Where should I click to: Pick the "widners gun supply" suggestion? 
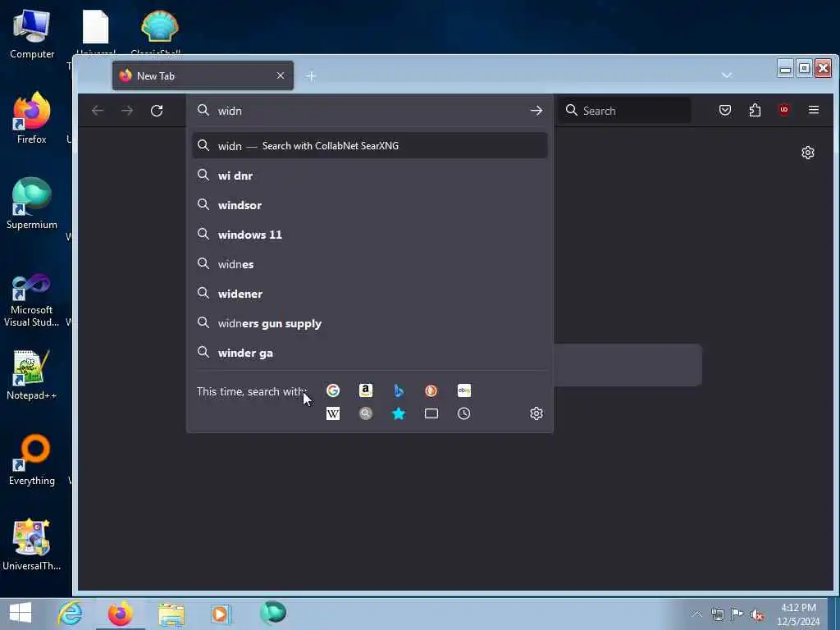click(370, 323)
